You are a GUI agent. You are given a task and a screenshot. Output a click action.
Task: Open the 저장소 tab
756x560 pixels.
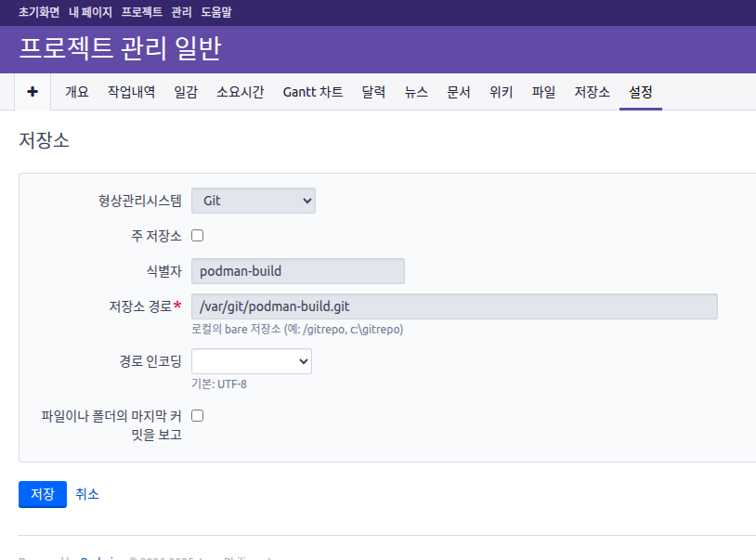point(592,92)
